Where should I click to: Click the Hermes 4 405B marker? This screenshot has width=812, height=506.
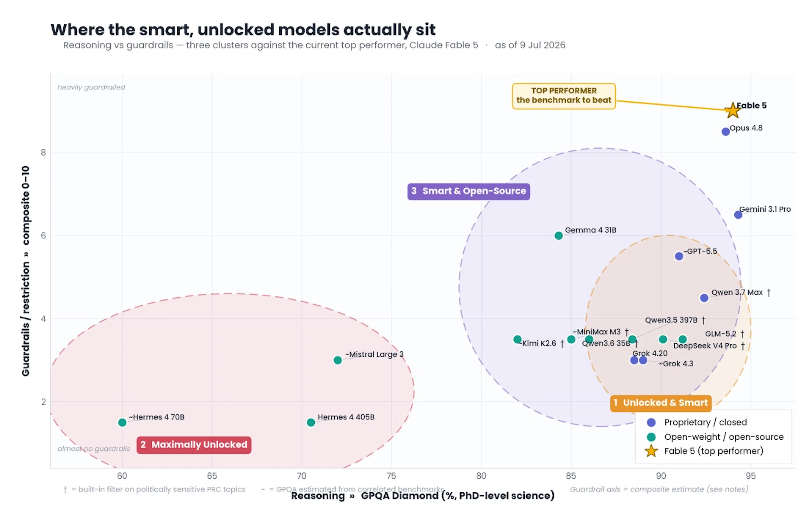coord(311,422)
